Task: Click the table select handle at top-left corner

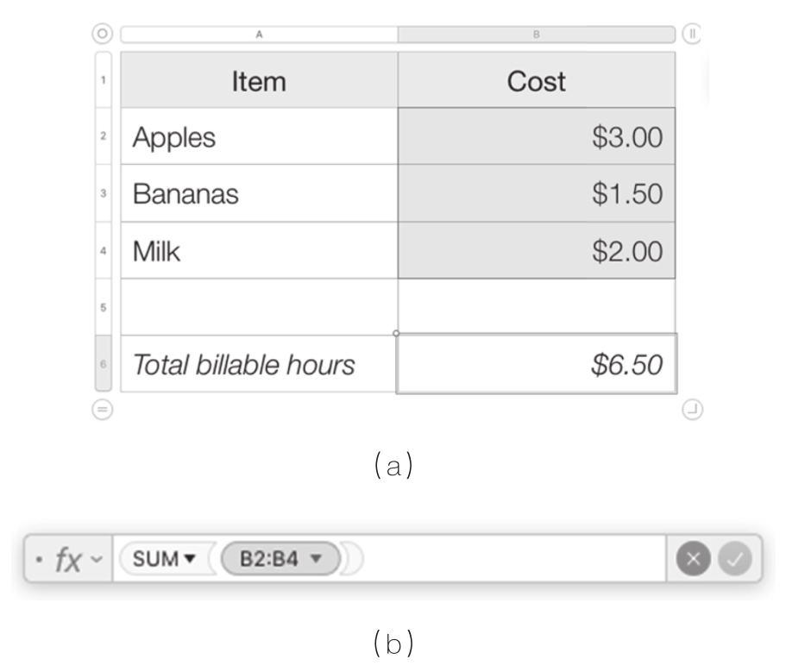Action: tap(103, 35)
